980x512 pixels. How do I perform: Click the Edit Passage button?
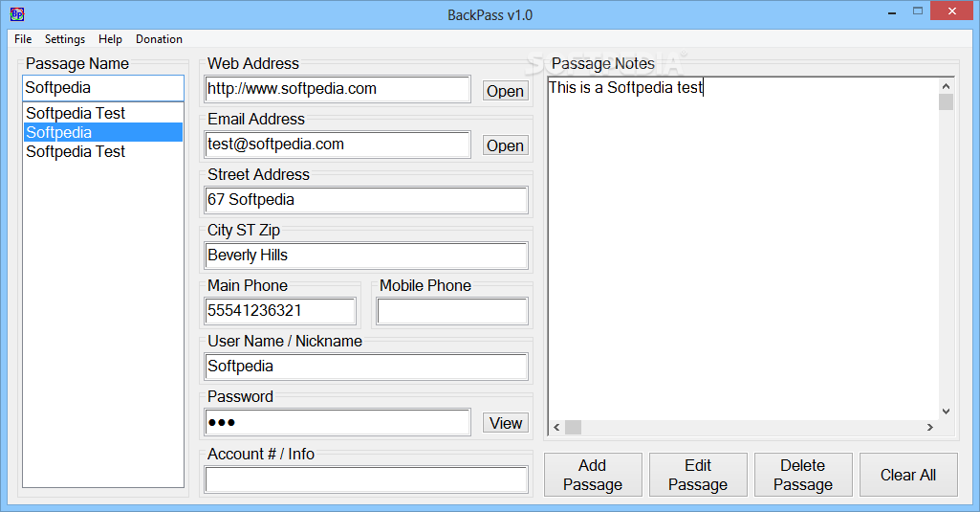coord(698,475)
